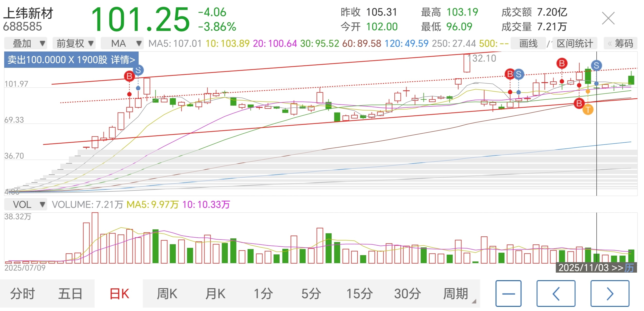Viewport: 644px width, 311px height.
Task: Click the rightmost blue S sell marker
Action: pyautogui.click(x=596, y=66)
